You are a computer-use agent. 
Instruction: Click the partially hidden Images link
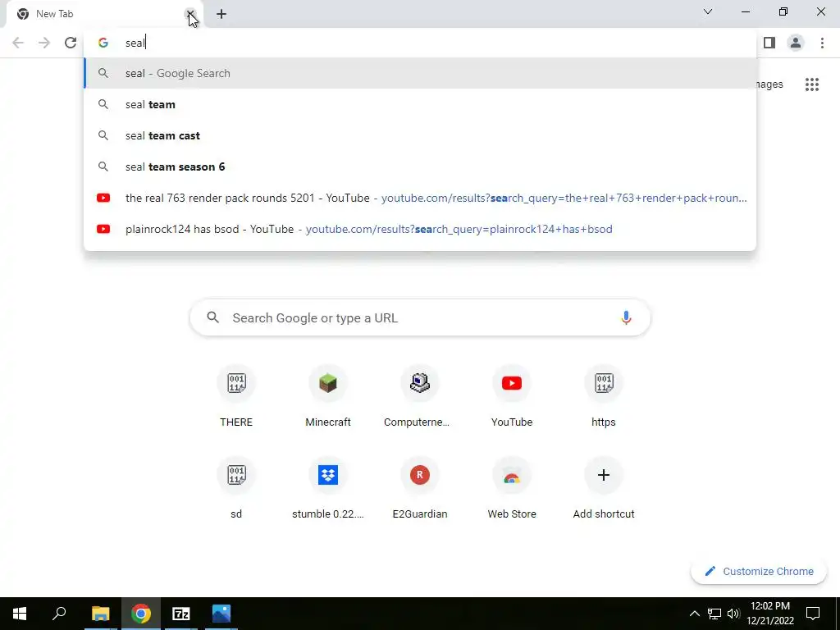[x=769, y=84]
